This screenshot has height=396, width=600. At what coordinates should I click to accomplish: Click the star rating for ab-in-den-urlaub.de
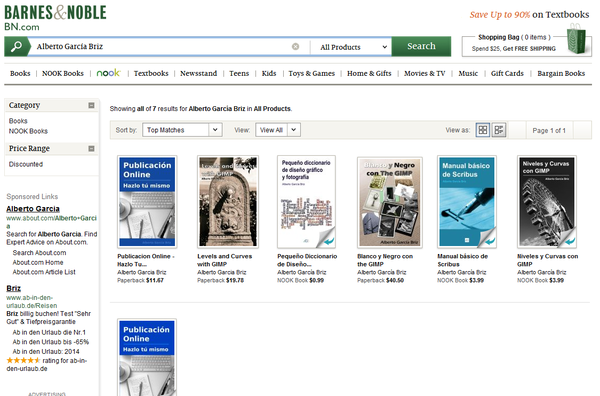point(23,360)
